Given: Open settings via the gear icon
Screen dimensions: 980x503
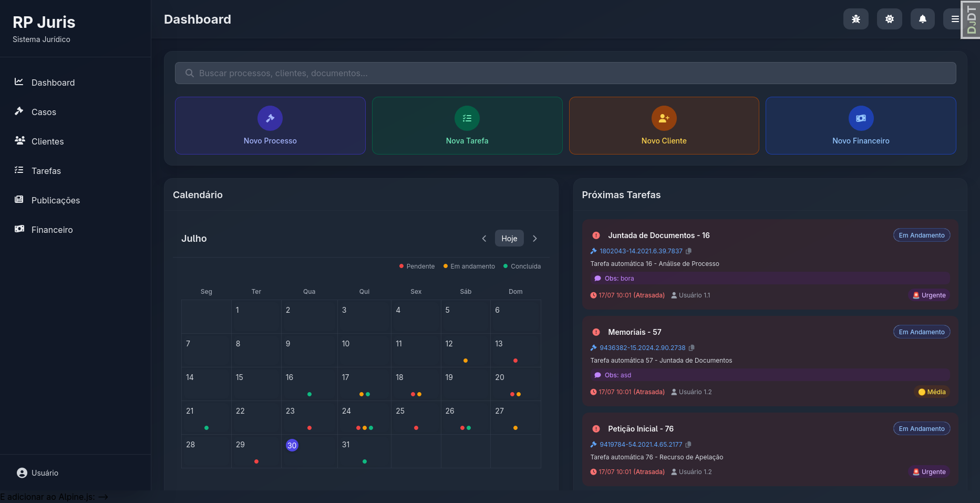Looking at the screenshot, I should [889, 18].
